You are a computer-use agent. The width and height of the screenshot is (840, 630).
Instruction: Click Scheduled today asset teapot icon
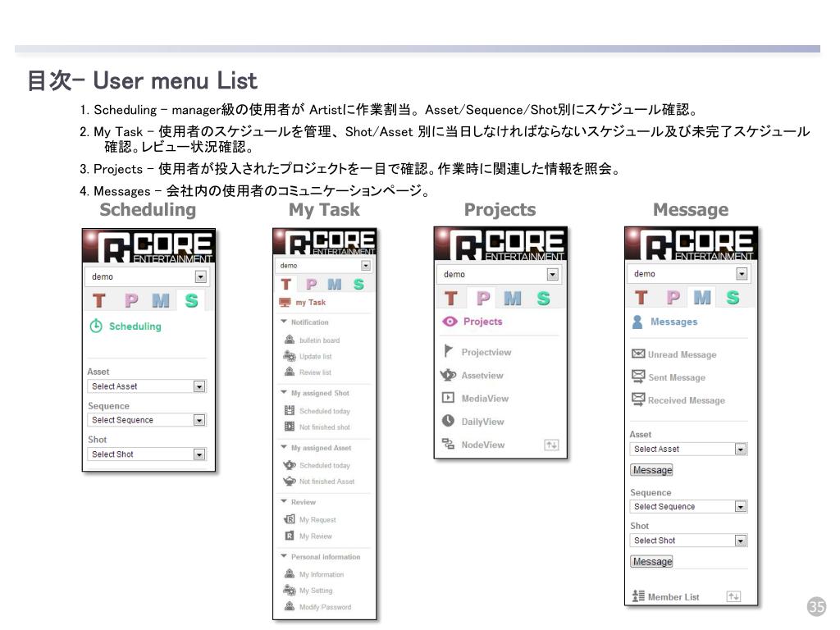coord(290,465)
